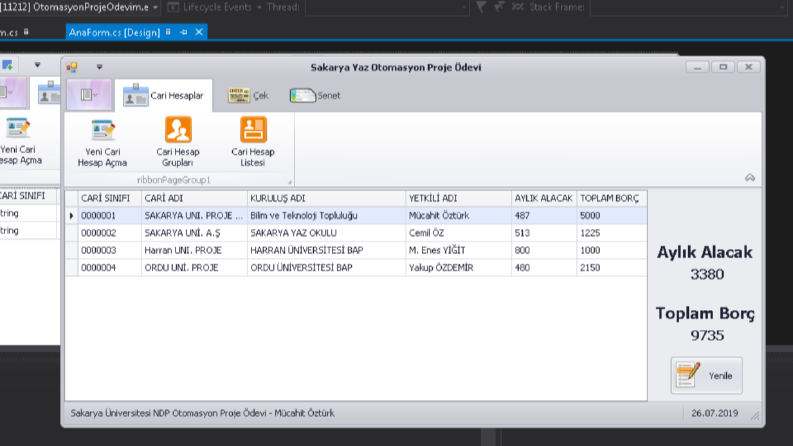The width and height of the screenshot is (793, 446).
Task: Open Yeni Cari Hesap Açma in front window
Action: [x=102, y=143]
